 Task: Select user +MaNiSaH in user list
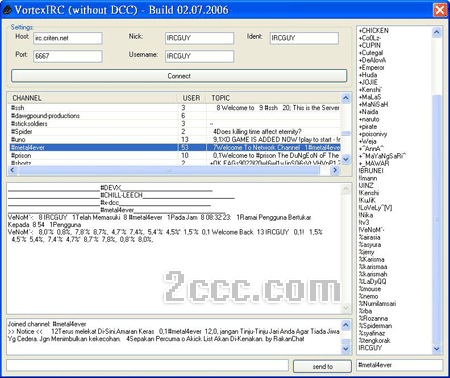coord(373,104)
